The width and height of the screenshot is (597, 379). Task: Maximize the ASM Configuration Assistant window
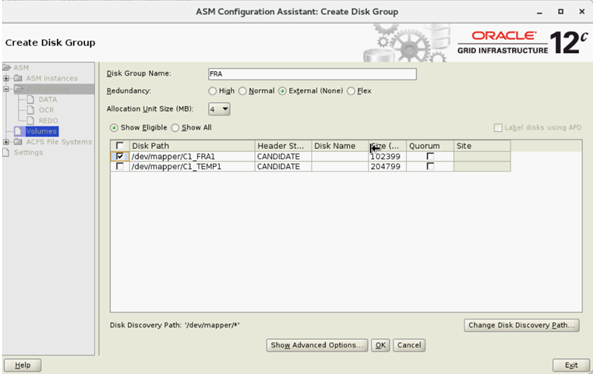560,12
